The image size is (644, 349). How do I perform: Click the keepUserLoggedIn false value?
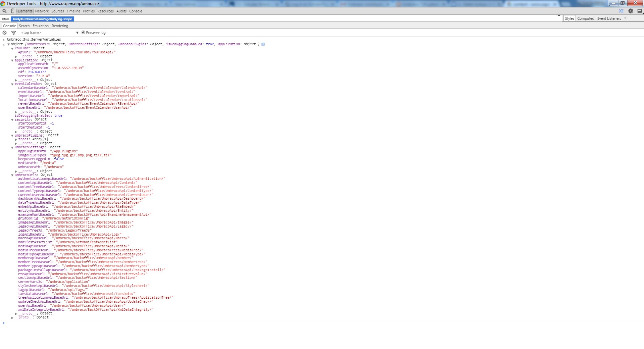click(x=59, y=159)
